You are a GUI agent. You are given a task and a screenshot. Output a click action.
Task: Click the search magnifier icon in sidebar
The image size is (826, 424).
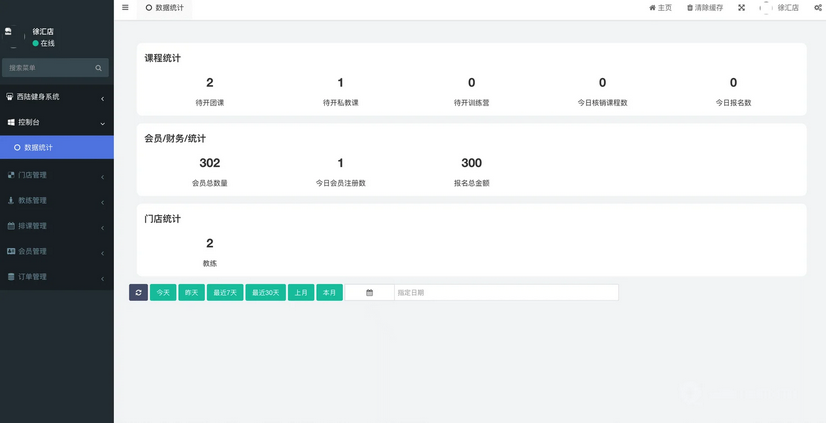(x=99, y=68)
